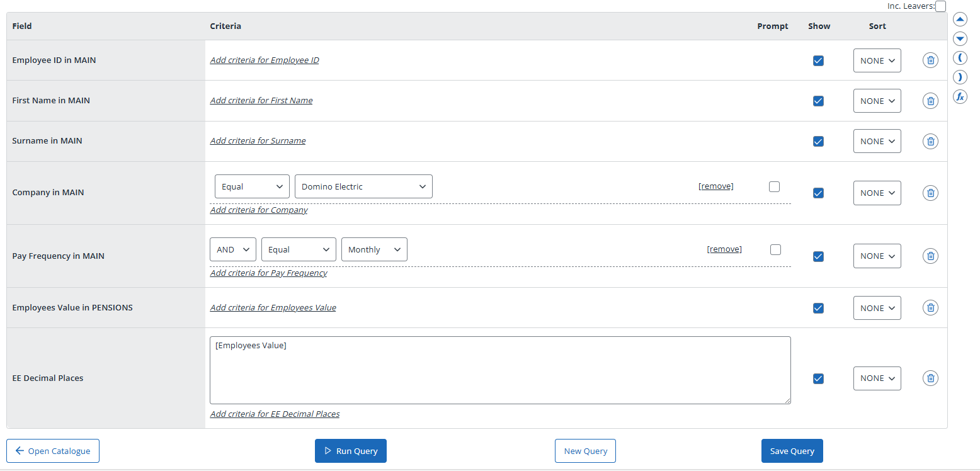This screenshot has height=471, width=980.
Task: Open the AND logic dropdown
Action: [x=233, y=249]
